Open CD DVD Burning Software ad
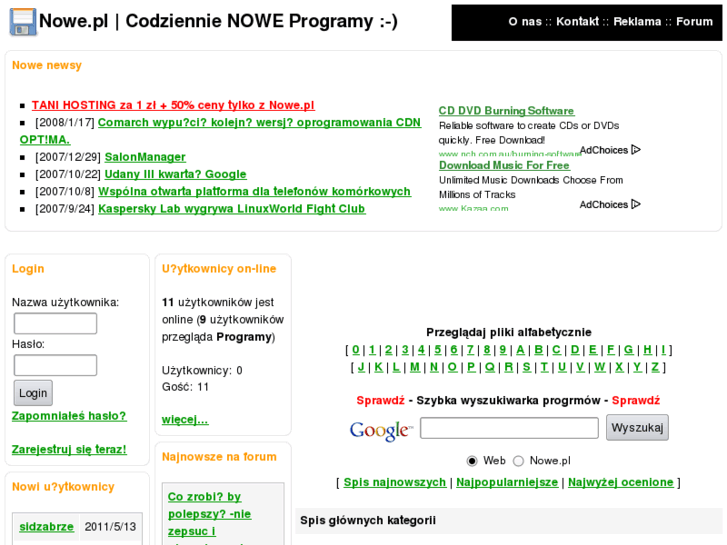The height and width of the screenshot is (545, 727). click(506, 111)
